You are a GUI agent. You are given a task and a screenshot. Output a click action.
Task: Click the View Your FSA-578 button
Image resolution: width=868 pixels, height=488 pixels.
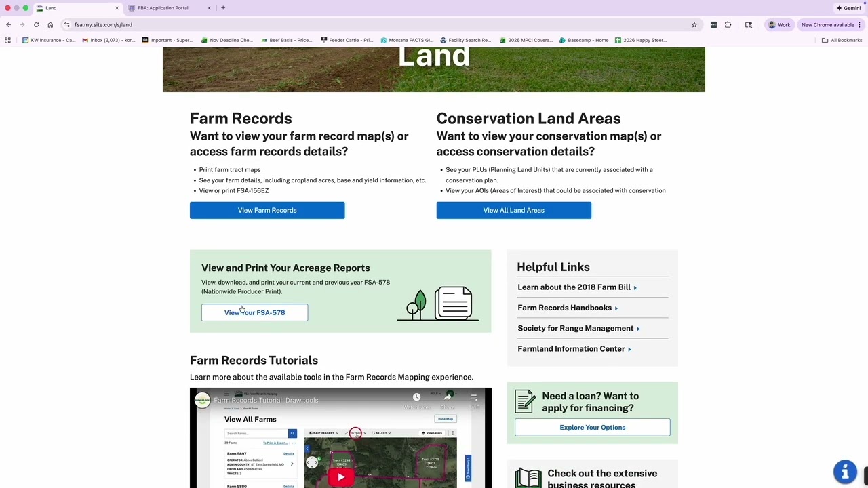254,312
